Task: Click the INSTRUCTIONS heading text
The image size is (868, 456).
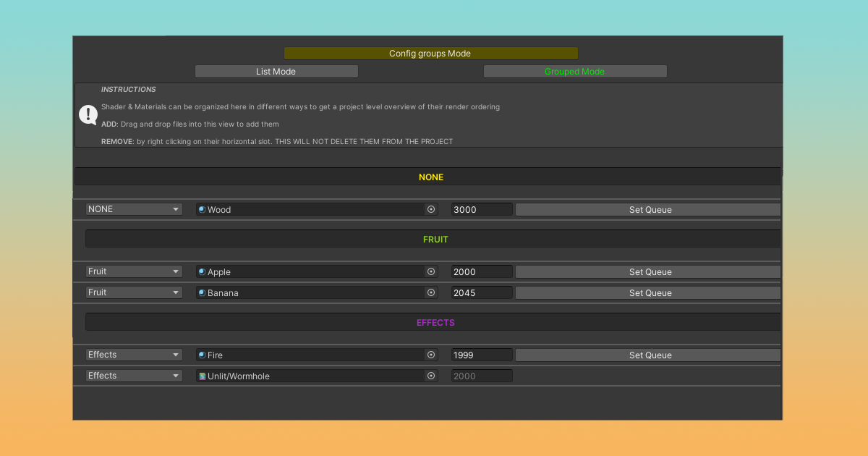Action: 128,90
